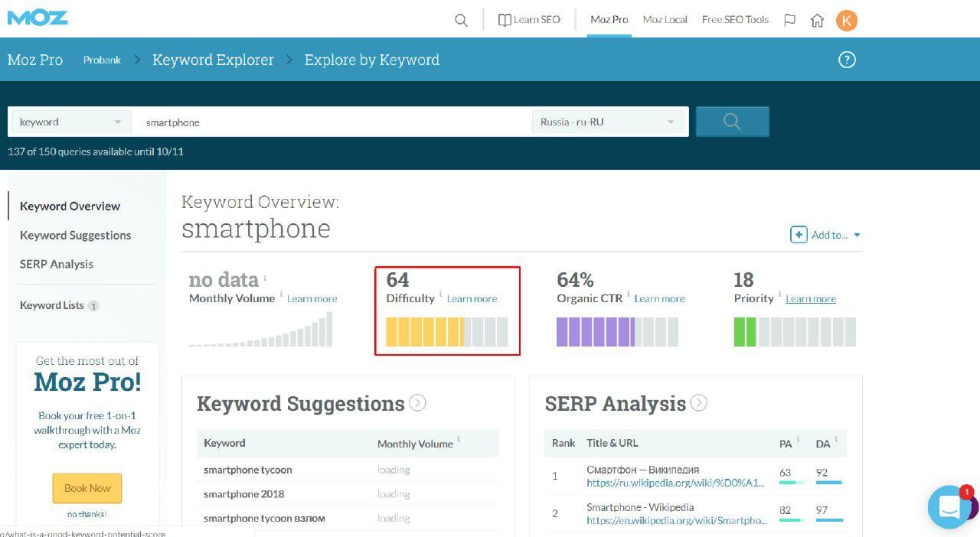This screenshot has width=980, height=537.
Task: Click the Difficulty score 64
Action: pyautogui.click(x=397, y=280)
